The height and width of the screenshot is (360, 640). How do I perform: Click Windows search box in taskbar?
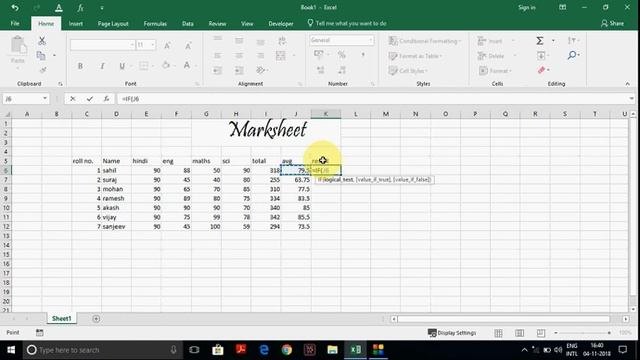click(102, 350)
